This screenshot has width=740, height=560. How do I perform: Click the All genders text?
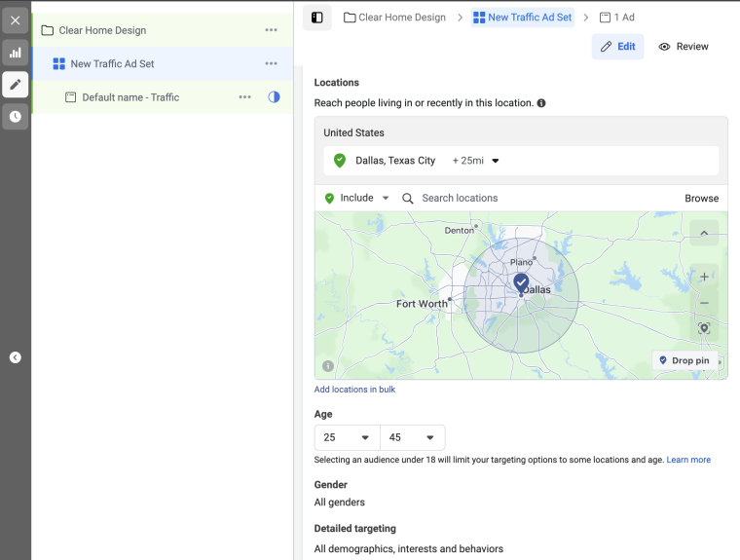340,503
